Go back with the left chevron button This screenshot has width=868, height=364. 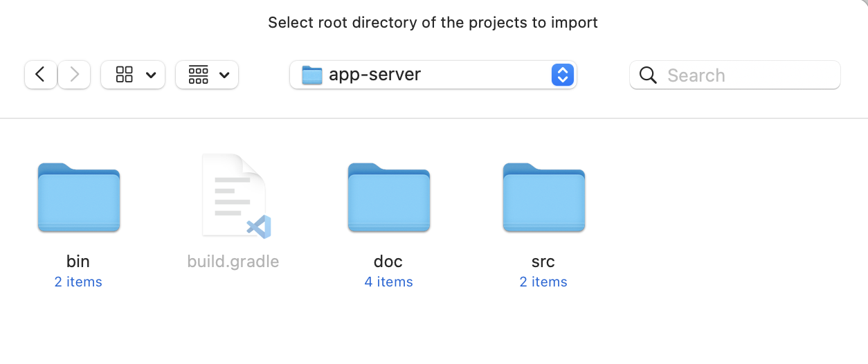[x=41, y=75]
